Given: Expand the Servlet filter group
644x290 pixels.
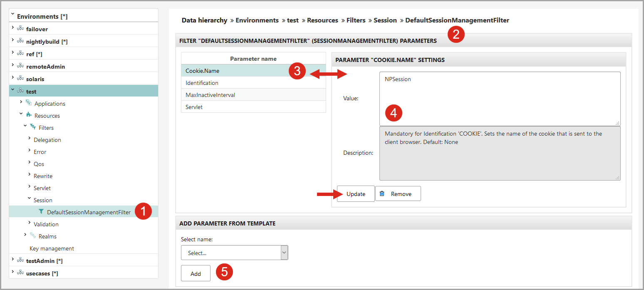Looking at the screenshot, I should [x=29, y=186].
